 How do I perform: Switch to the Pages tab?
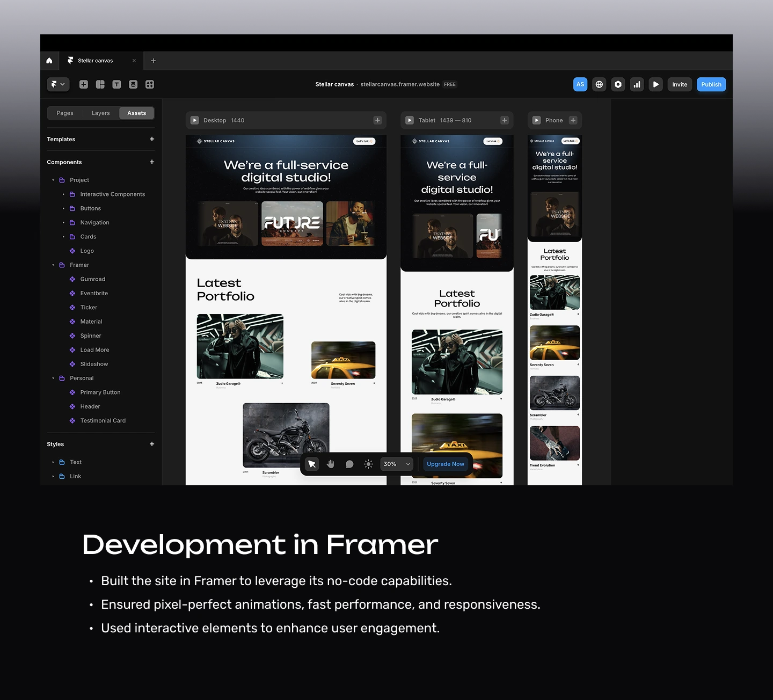coord(65,113)
